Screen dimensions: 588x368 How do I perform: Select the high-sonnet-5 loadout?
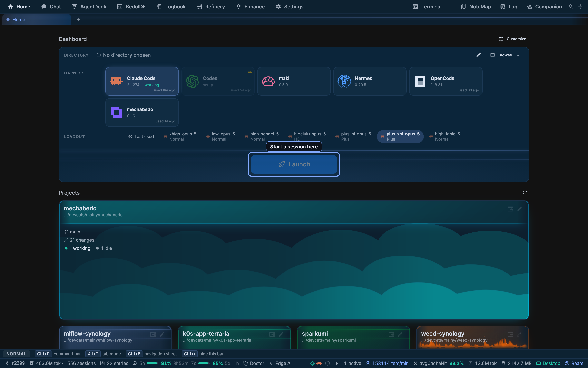pyautogui.click(x=262, y=137)
